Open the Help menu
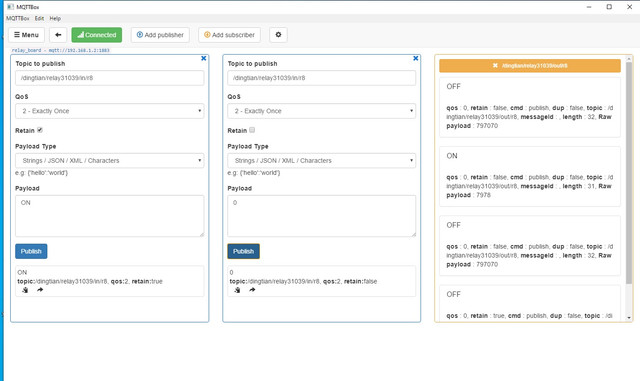The height and width of the screenshot is (381, 640). pyautogui.click(x=55, y=18)
